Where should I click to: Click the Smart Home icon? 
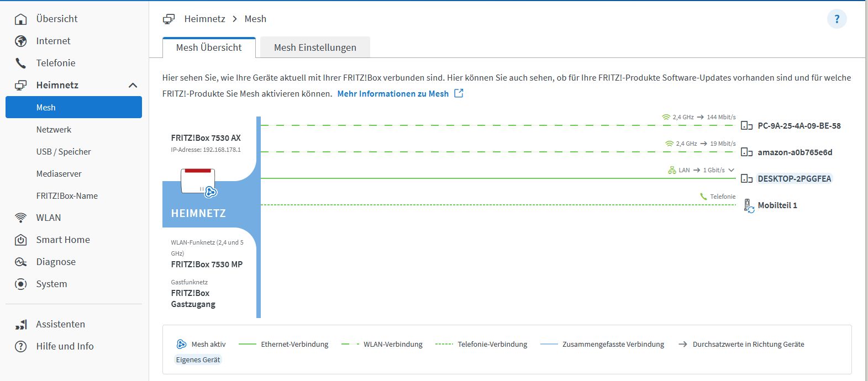click(x=20, y=240)
